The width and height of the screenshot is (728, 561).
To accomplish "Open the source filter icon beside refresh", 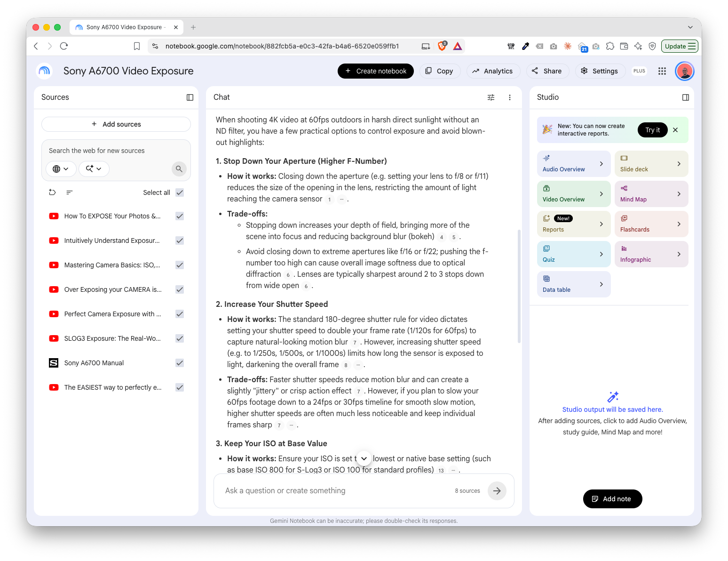I will click(70, 192).
